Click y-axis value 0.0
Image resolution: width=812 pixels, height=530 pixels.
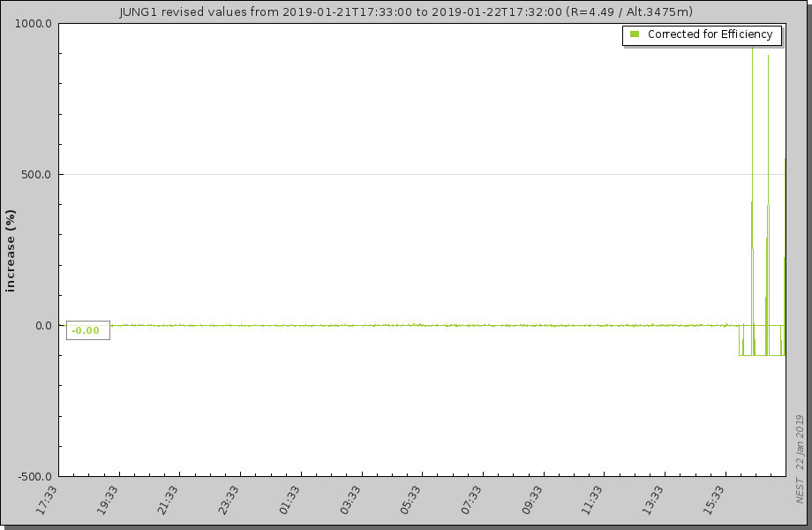tap(43, 326)
